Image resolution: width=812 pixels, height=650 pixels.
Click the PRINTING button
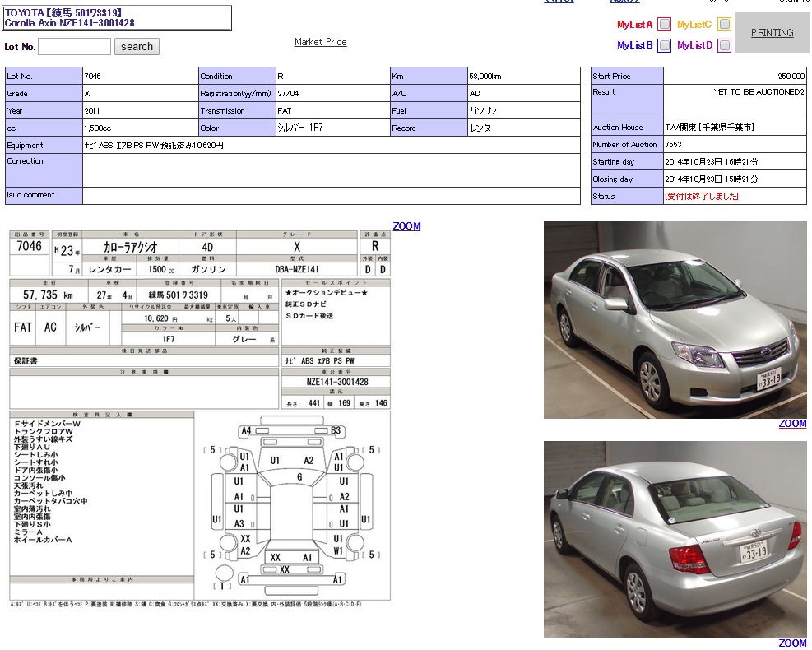[x=772, y=33]
